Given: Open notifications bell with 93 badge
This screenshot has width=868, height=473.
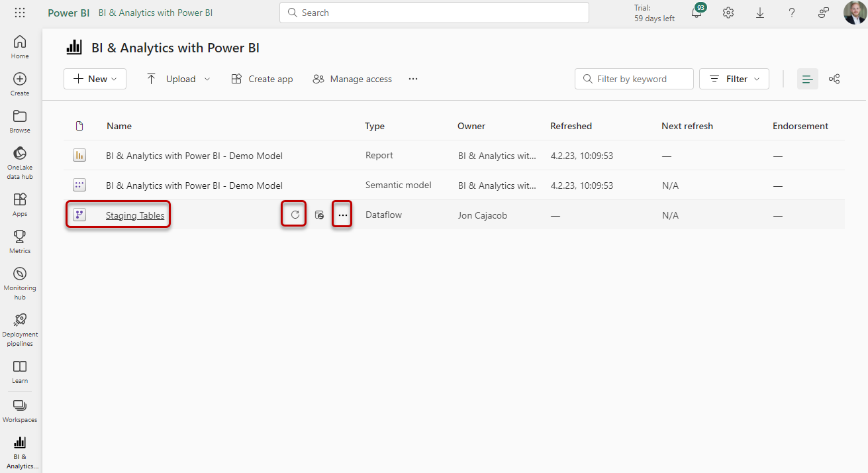Looking at the screenshot, I should tap(697, 13).
